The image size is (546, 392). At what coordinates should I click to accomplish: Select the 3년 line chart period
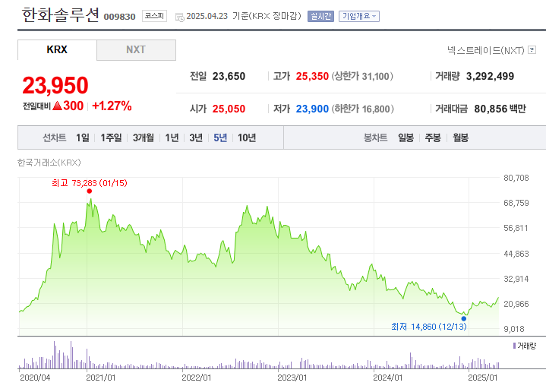196,138
